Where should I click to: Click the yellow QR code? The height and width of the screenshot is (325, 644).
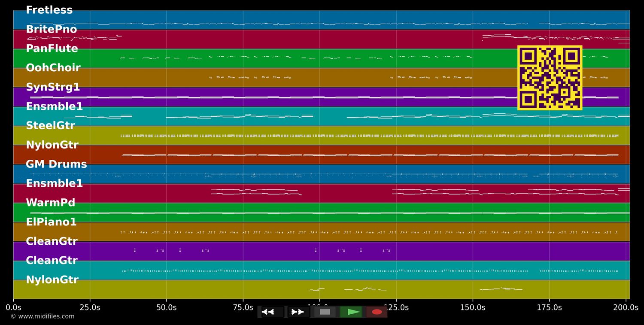click(x=550, y=78)
